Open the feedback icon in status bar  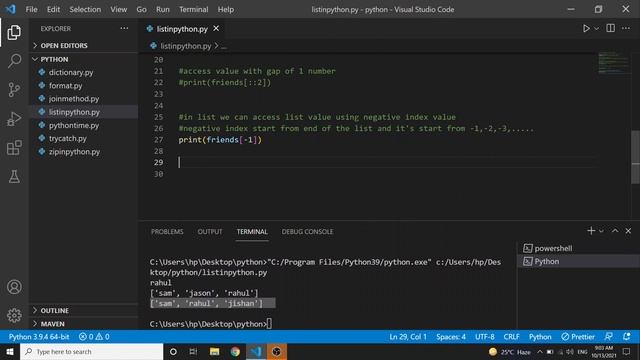coord(608,337)
